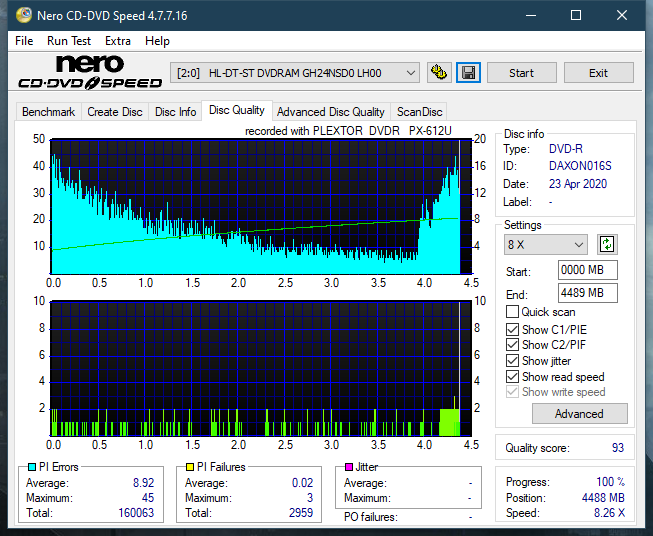Select the Disc Quality tab
The width and height of the screenshot is (653, 536).
click(x=237, y=110)
